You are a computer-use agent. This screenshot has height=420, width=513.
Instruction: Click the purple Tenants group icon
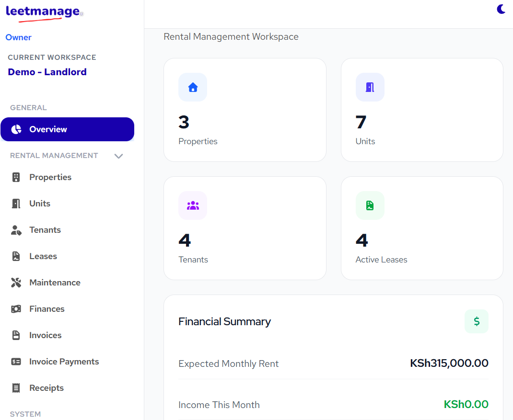click(193, 205)
